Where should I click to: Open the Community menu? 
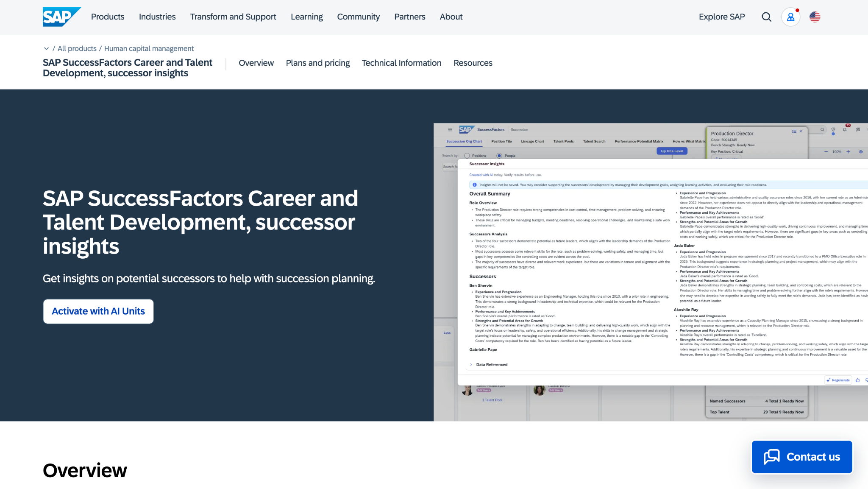(359, 17)
